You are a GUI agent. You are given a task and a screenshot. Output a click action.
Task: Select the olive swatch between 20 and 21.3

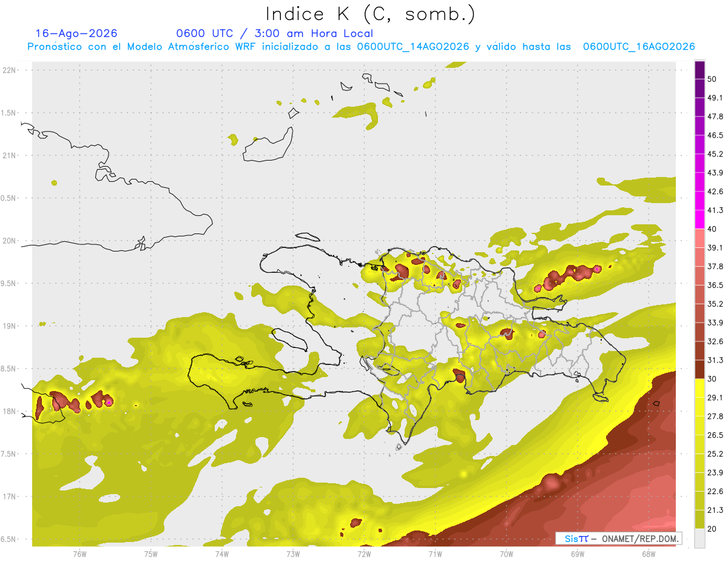[699, 520]
